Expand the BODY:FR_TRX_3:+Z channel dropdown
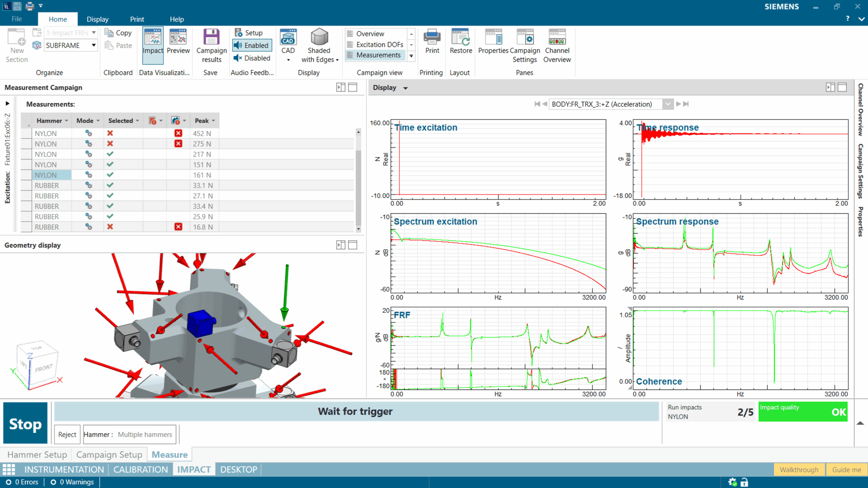868x488 pixels. [668, 104]
